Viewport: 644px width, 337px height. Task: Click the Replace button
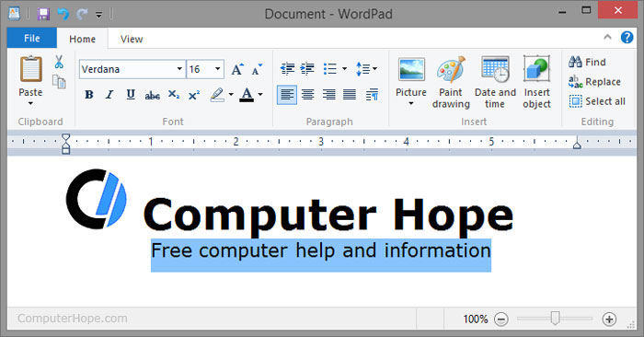pos(594,82)
